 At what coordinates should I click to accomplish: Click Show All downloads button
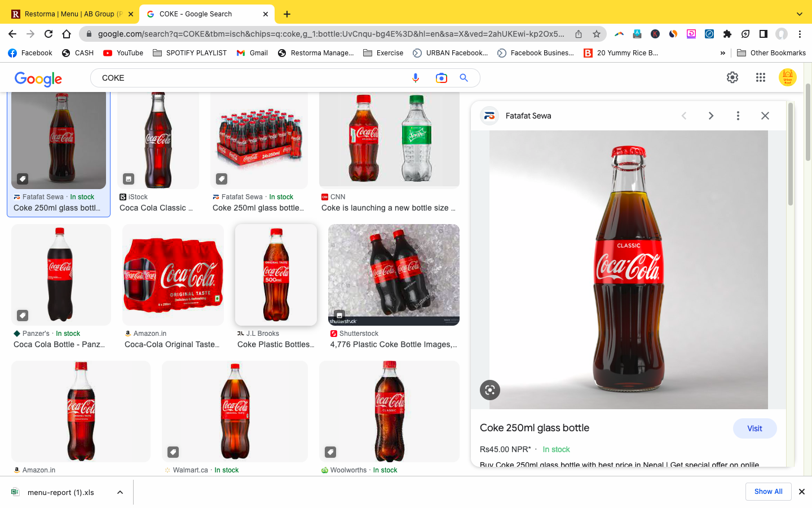[768, 492]
